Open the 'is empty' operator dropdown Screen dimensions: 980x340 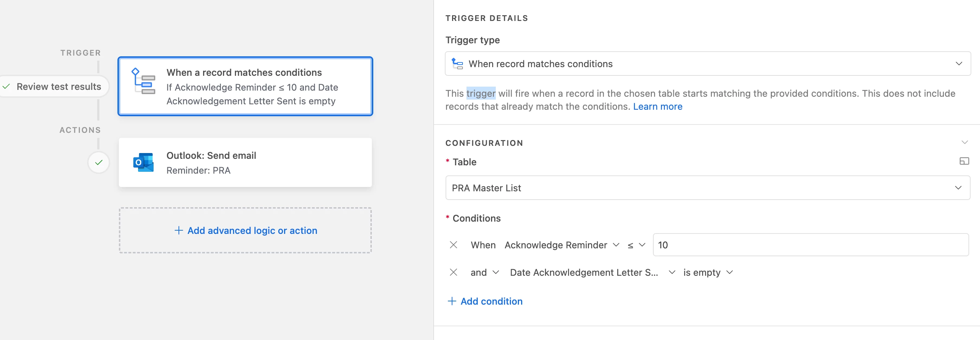(x=708, y=273)
